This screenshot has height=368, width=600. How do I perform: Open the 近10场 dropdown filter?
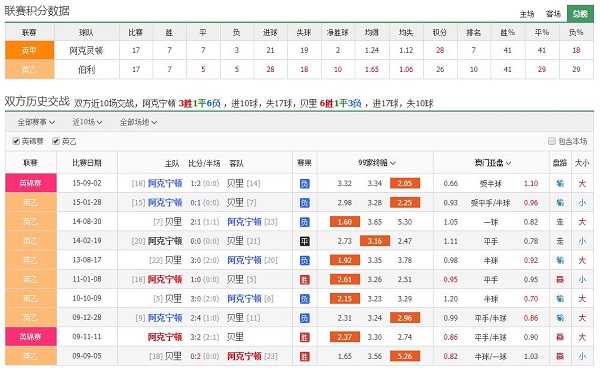(x=87, y=122)
